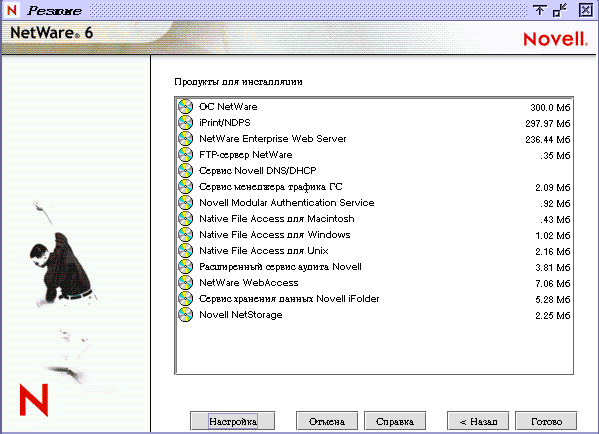Click the up-arrow button in the title bar
599x434 pixels.
[x=539, y=10]
